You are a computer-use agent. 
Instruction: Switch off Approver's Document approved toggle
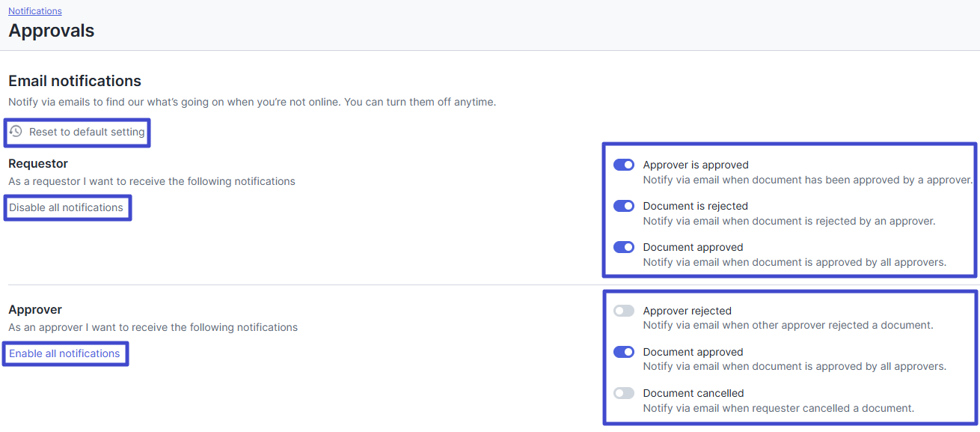[624, 352]
